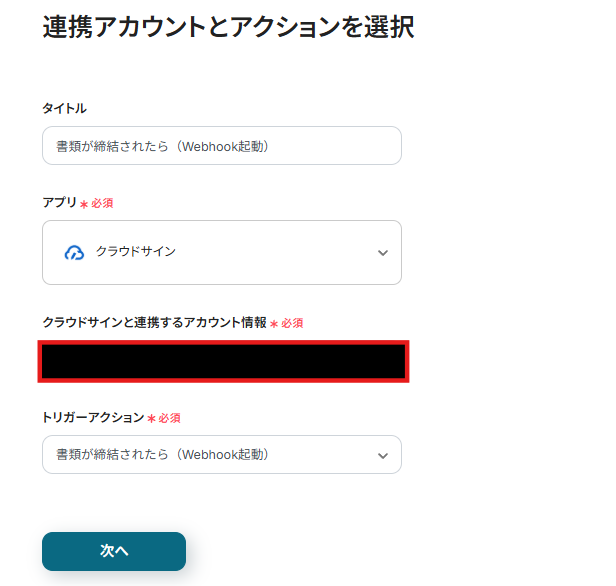The image size is (616, 586).
Task: Click the CloudSign cloud logo icon
Action: point(74,253)
